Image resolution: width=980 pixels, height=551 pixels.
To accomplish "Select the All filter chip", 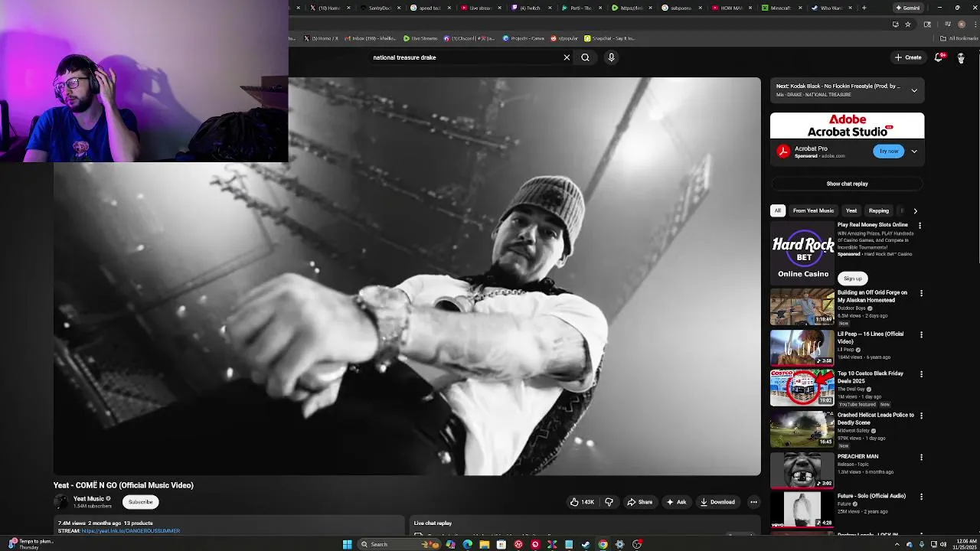I will pyautogui.click(x=778, y=210).
